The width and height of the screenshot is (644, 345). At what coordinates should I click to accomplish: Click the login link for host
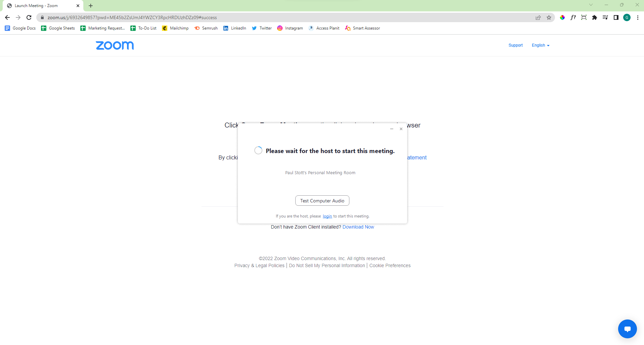[327, 216]
